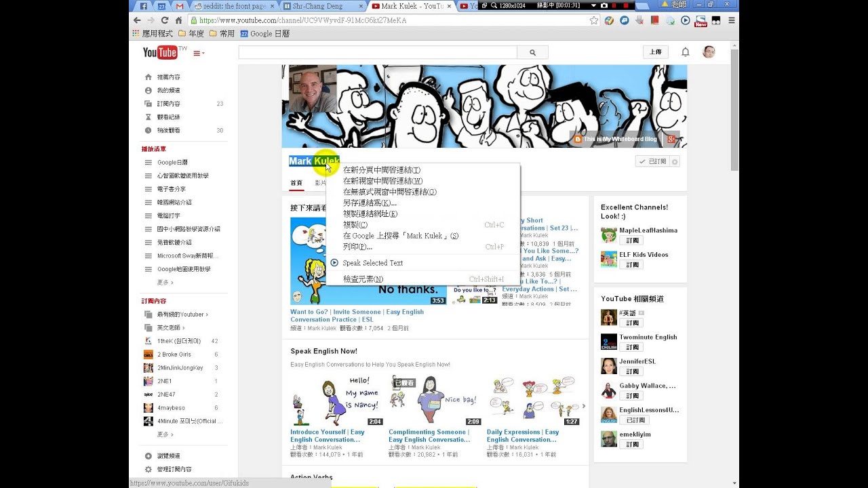
Task: Expand 更多 under the subscriptions list
Action: pos(165,434)
